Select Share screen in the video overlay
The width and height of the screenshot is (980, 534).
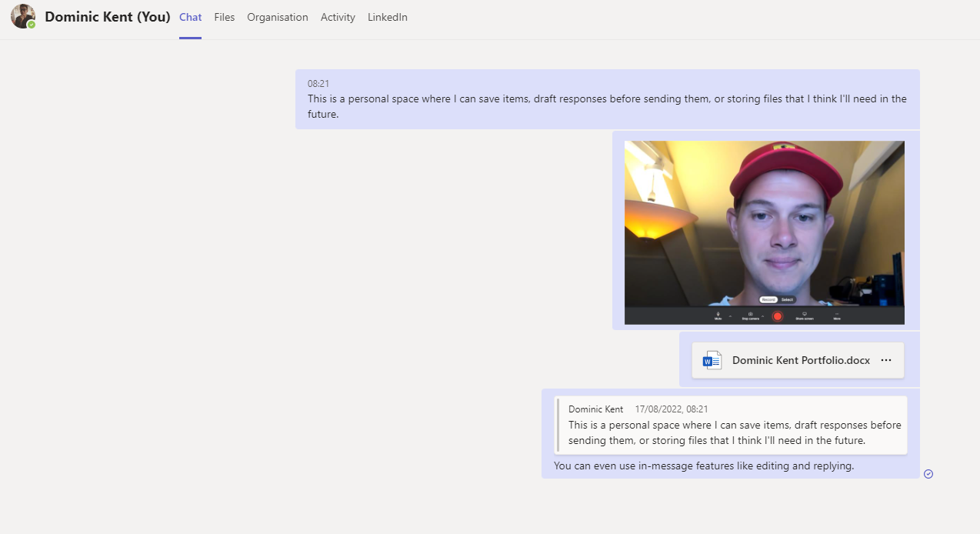[x=805, y=315]
